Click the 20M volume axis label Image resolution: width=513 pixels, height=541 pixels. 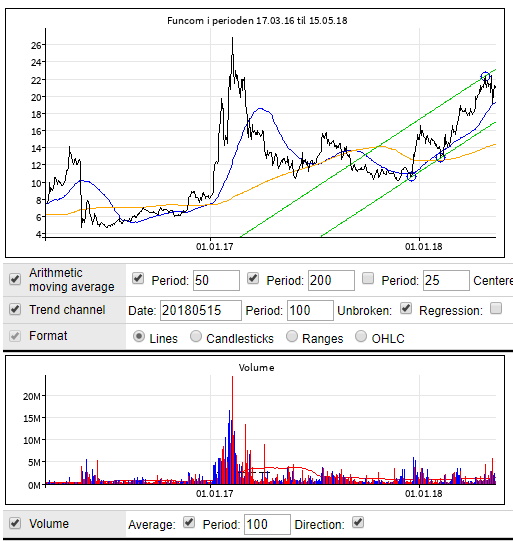pyautogui.click(x=31, y=396)
